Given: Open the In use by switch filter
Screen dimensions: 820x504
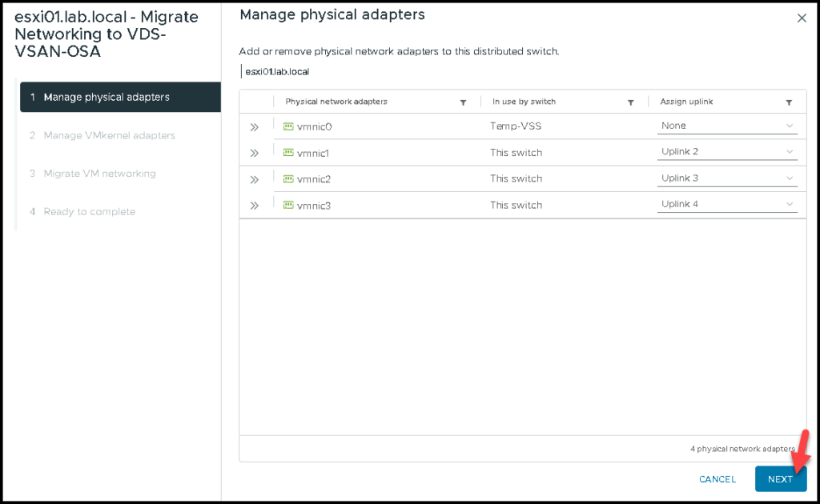Looking at the screenshot, I should point(631,102).
